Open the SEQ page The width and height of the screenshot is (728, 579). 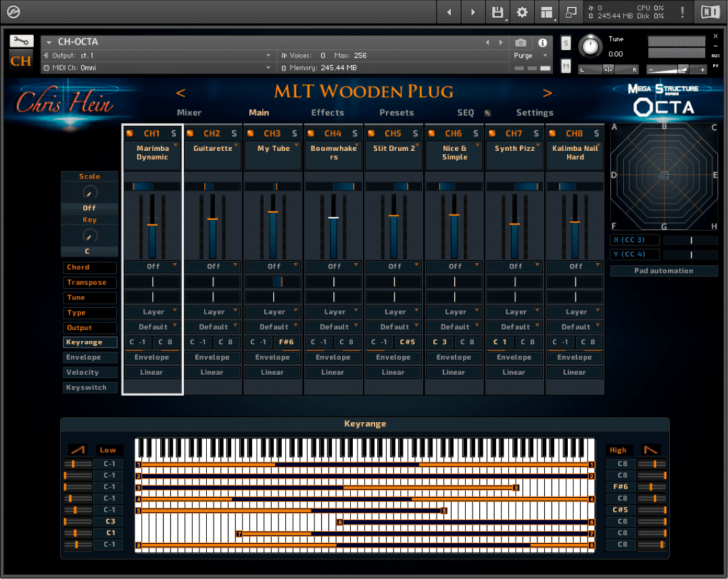(466, 113)
